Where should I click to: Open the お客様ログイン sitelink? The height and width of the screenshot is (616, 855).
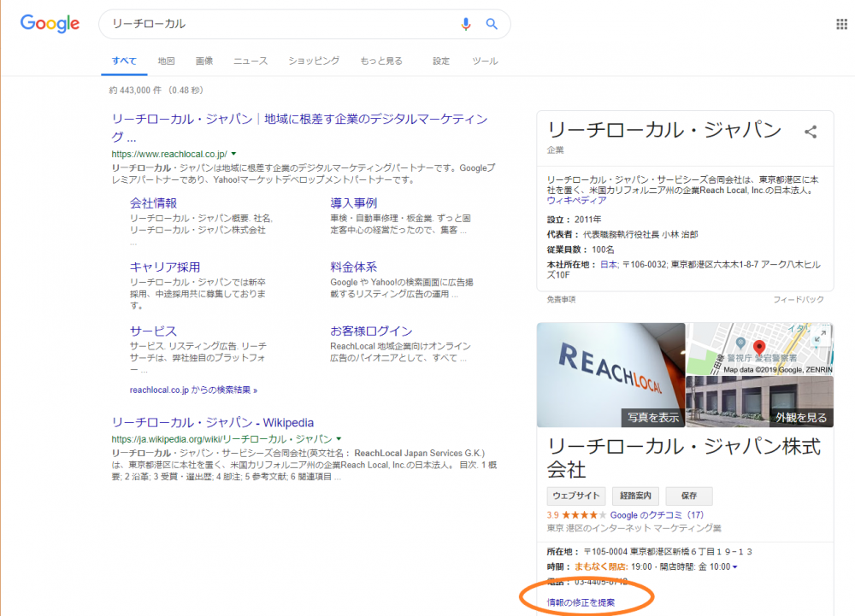[371, 331]
